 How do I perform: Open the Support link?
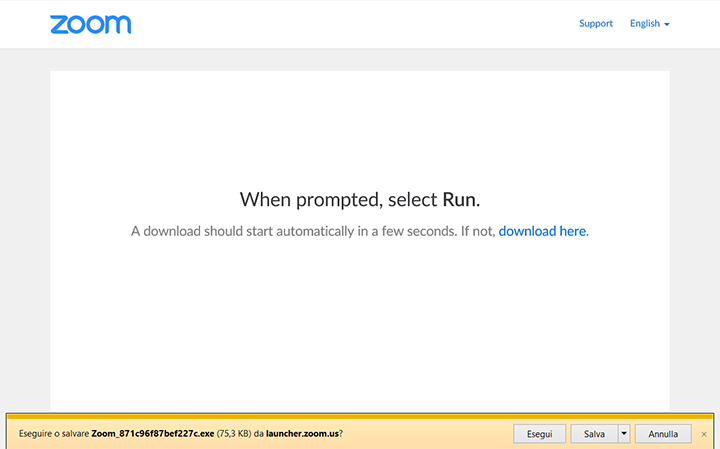[596, 23]
